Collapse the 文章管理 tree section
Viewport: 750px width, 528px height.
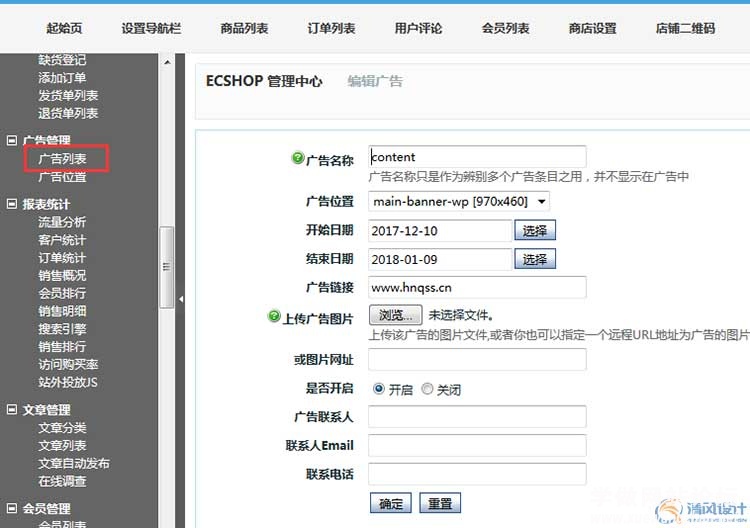click(12, 410)
